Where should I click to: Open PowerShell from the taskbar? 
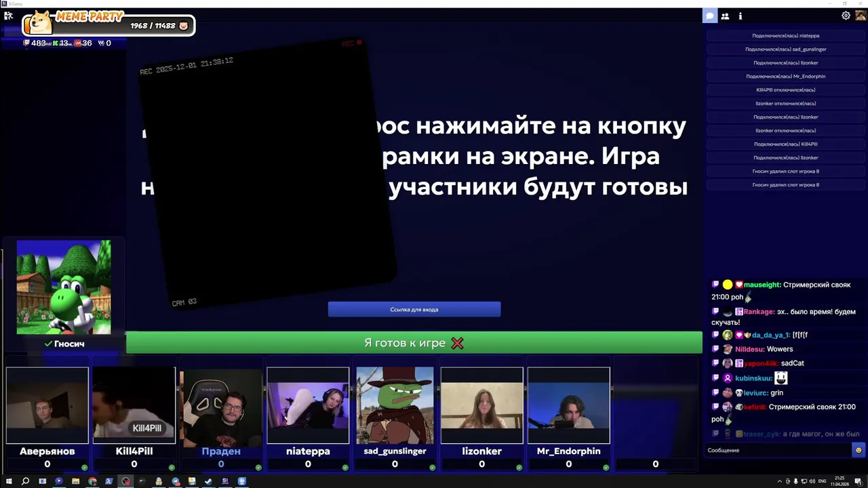click(108, 481)
